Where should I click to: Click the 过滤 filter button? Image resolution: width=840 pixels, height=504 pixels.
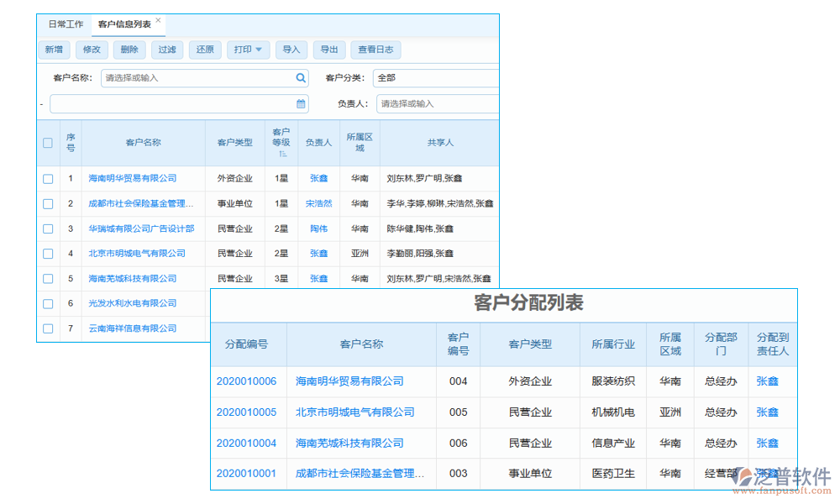click(x=167, y=50)
